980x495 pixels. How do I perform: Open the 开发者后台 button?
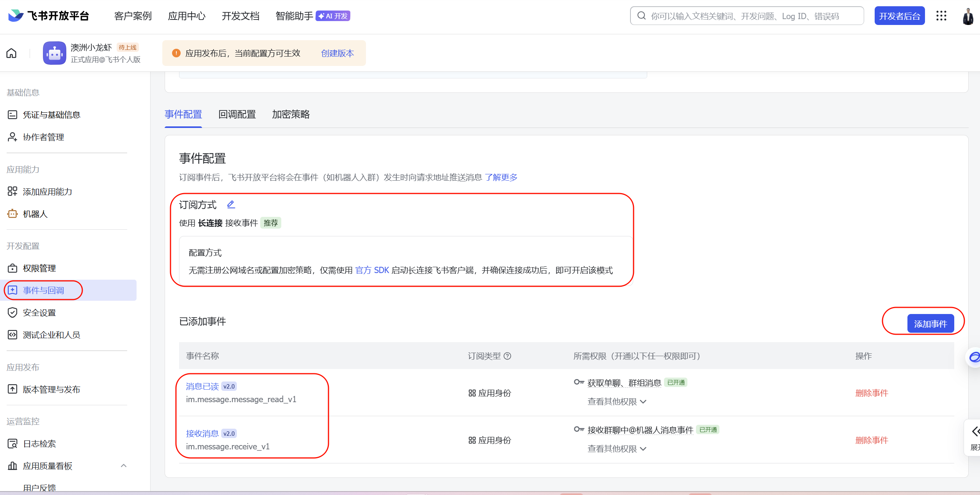pos(899,16)
